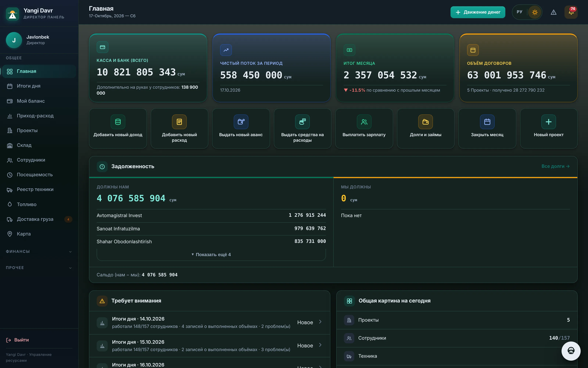Screen dimensions: 588x368
Task: Open Реестр техники sidebar item
Action: pos(39,189)
